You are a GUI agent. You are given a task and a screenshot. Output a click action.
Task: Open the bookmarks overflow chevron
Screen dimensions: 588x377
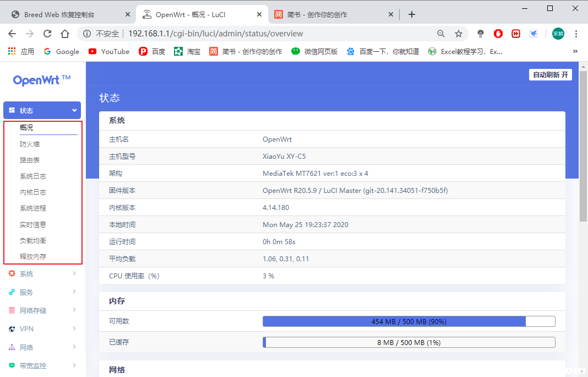575,51
